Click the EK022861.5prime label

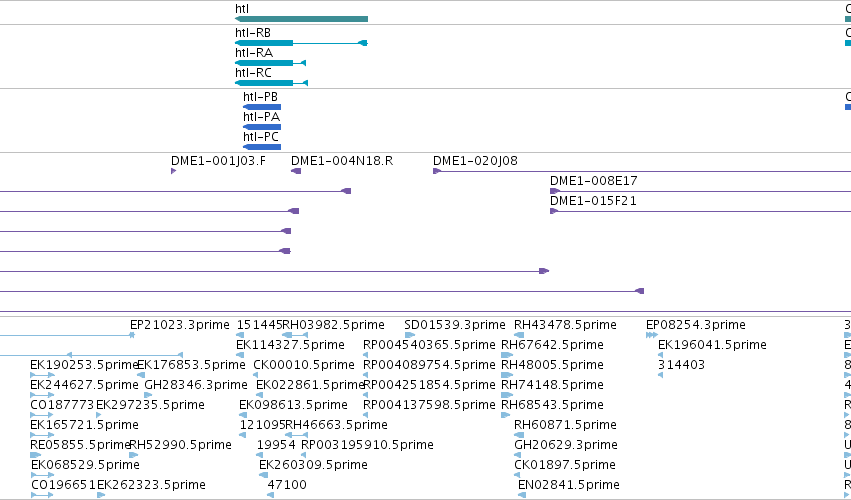[310, 385]
